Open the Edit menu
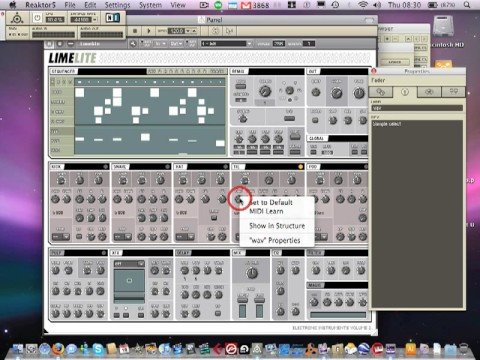The height and width of the screenshot is (360, 480). pyautogui.click(x=90, y=5)
